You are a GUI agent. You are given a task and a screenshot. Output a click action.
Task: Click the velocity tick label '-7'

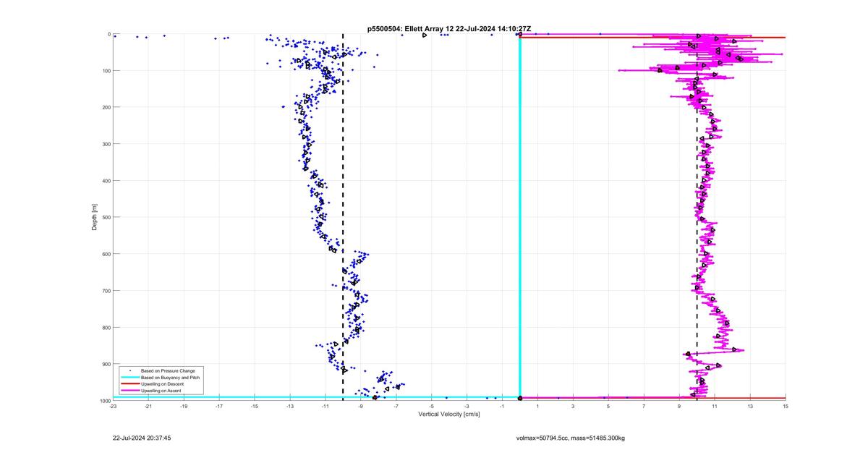click(396, 407)
